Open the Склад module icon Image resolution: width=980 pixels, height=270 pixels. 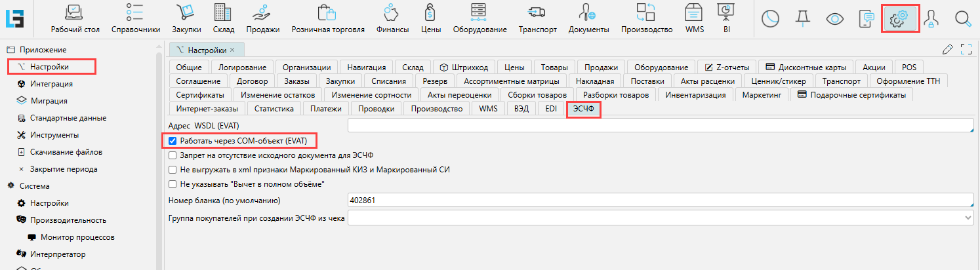pos(223,13)
